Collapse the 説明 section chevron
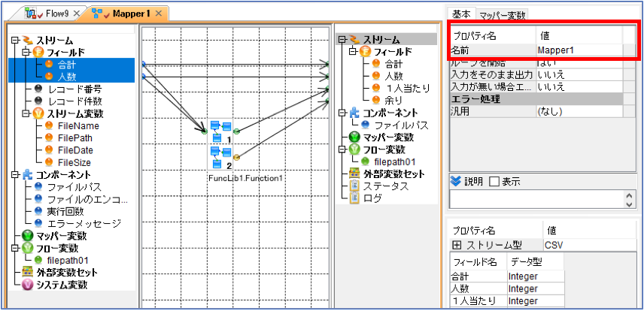This screenshot has width=644, height=311. (x=456, y=182)
